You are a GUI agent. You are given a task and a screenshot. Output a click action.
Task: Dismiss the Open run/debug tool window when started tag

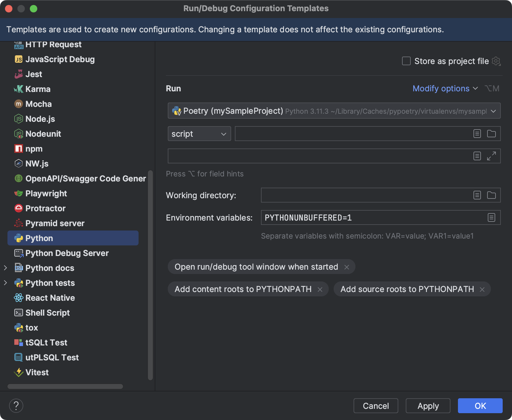tap(347, 267)
